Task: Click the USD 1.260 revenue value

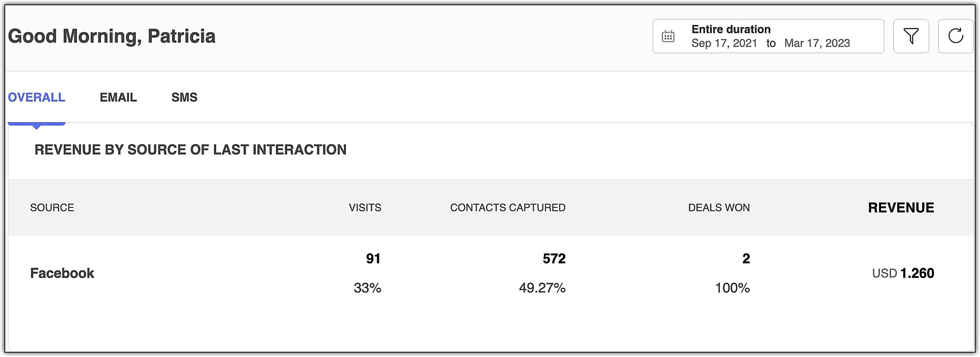Action: pos(903,273)
